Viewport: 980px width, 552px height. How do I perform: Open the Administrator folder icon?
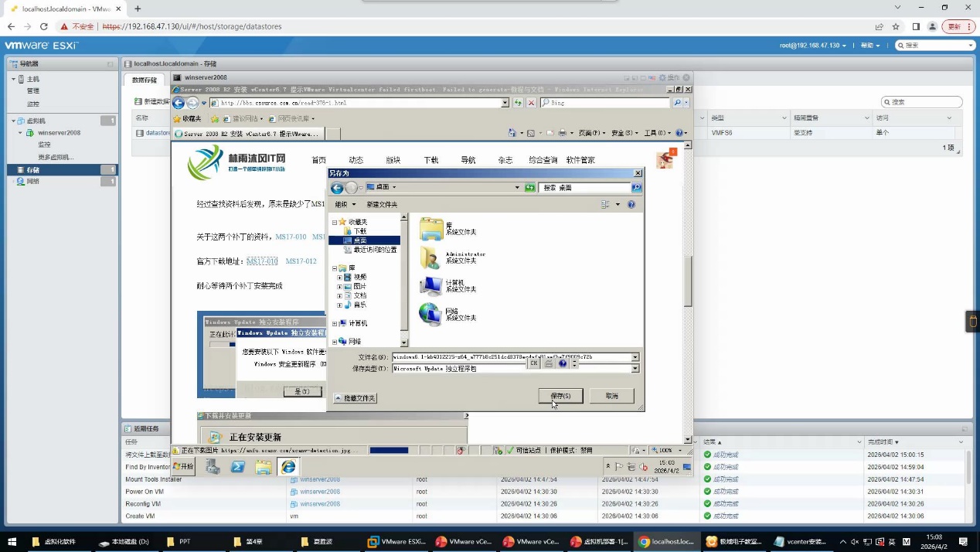point(431,257)
